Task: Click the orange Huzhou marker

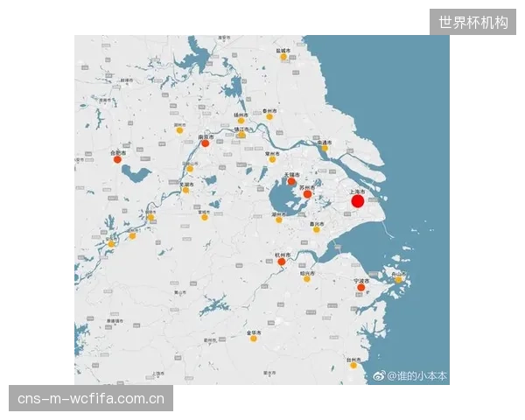Action: 279,220
